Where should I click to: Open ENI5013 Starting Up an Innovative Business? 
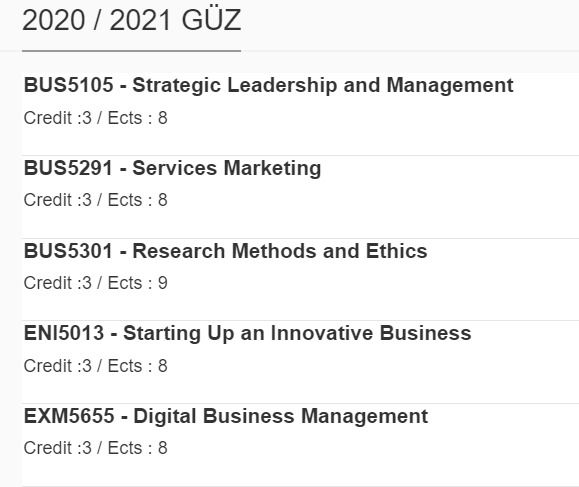pyautogui.click(x=247, y=333)
